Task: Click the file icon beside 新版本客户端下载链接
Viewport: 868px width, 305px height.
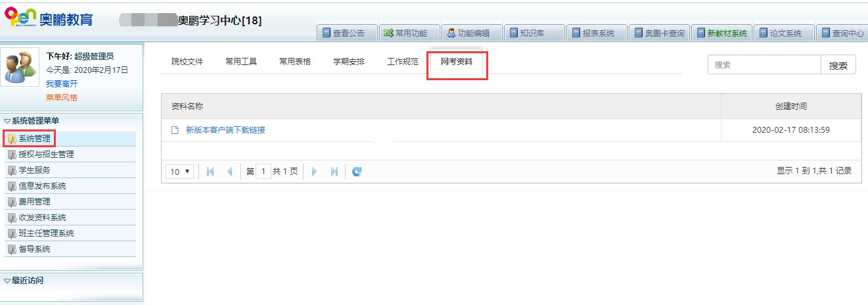Action: point(175,130)
